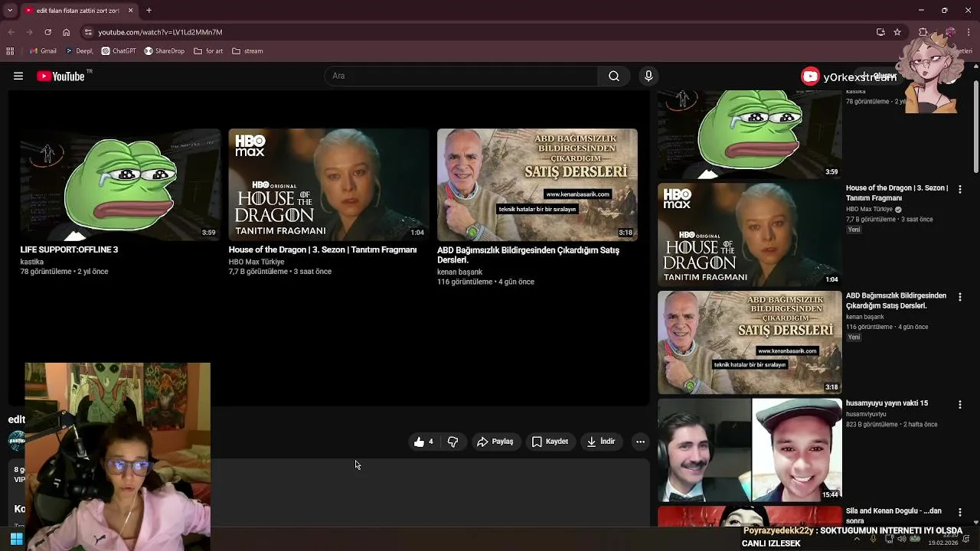Viewport: 980px width, 551px height.
Task: Install app icon in address bar
Action: [x=880, y=32]
